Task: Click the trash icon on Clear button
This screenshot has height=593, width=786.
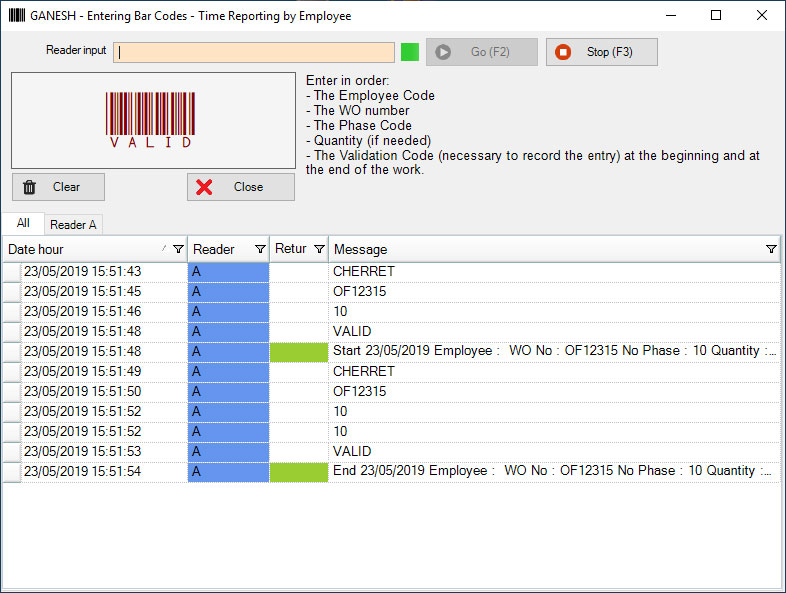Action: tap(30, 187)
